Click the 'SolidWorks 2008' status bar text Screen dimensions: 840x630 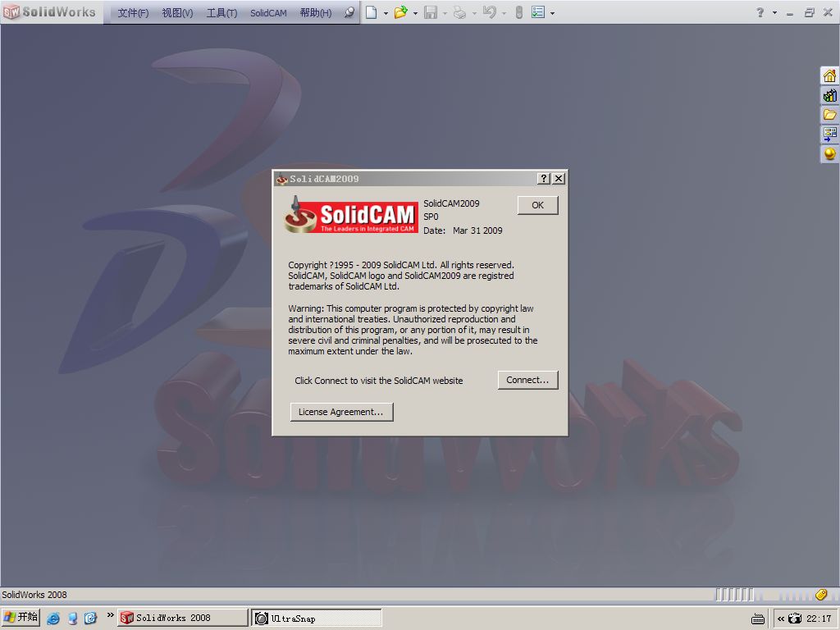(34, 595)
